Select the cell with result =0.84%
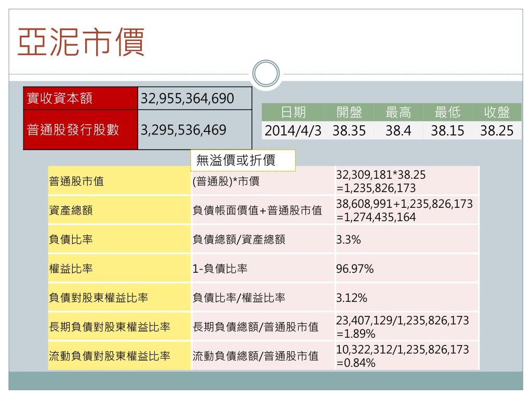The width and height of the screenshot is (532, 399). (x=407, y=355)
